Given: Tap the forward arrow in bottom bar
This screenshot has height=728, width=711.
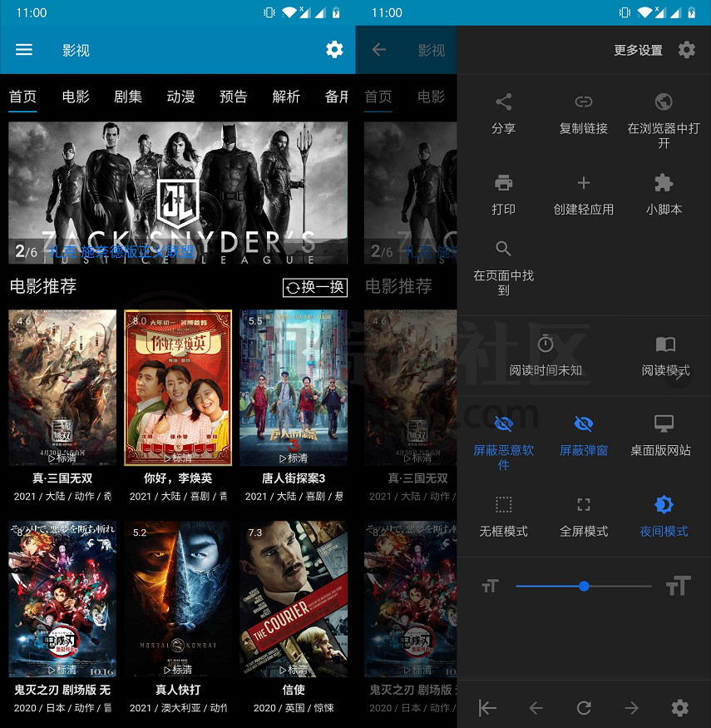Looking at the screenshot, I should point(632,708).
